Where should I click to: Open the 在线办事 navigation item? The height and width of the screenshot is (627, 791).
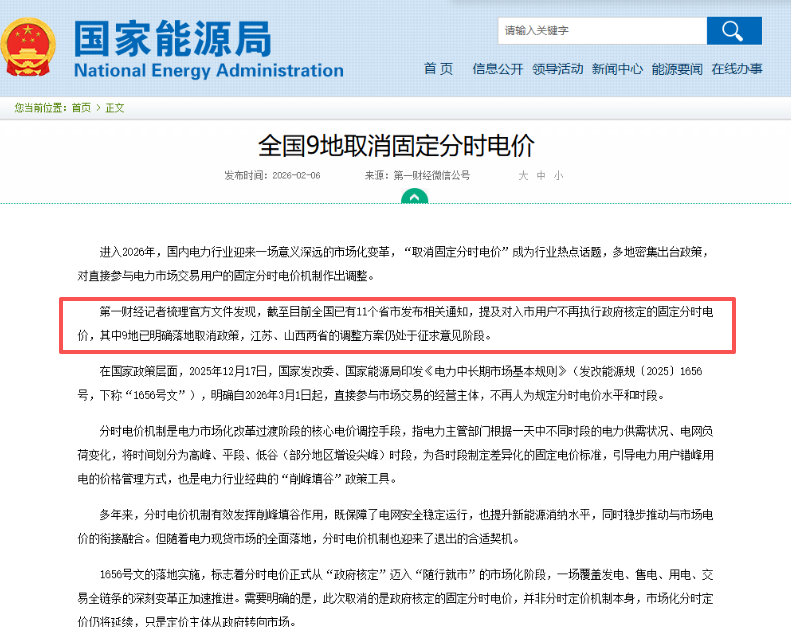click(737, 69)
